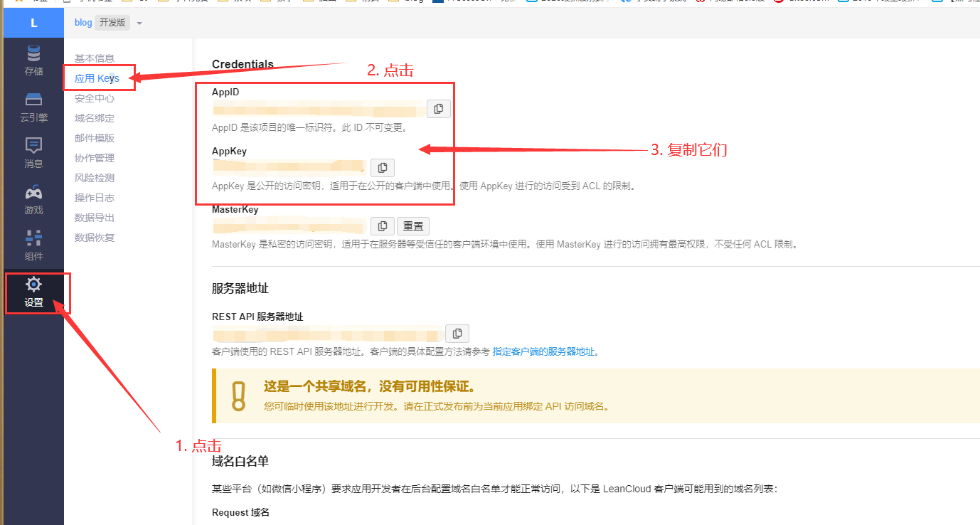Screen dimensions: 980x525
Task: Copy the MasterKey value
Action: (x=383, y=226)
